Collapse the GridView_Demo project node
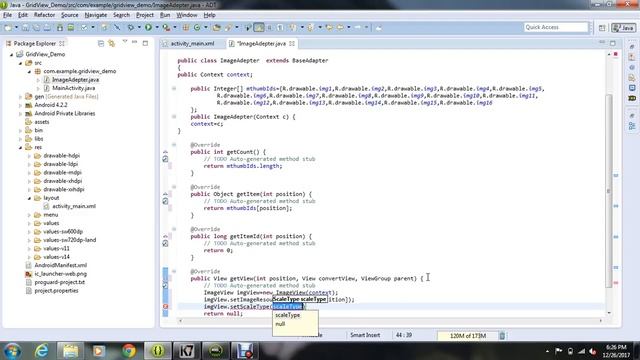Viewport: 640px width, 360px height. pos(11,54)
